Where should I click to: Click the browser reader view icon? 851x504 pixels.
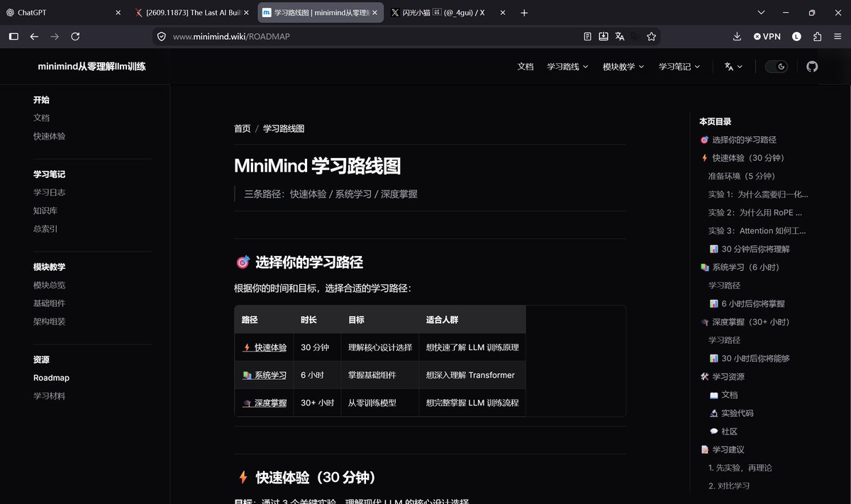pyautogui.click(x=587, y=36)
